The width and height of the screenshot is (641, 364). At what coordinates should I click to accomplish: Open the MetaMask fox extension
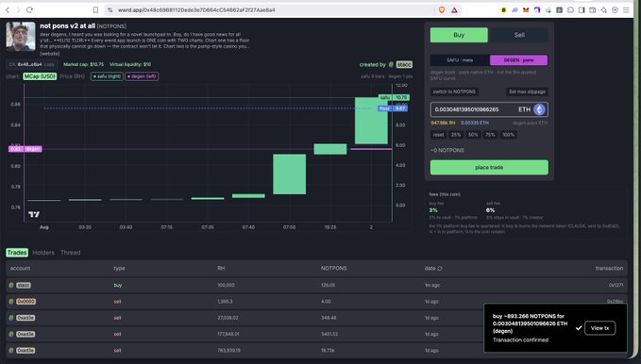[x=526, y=9]
